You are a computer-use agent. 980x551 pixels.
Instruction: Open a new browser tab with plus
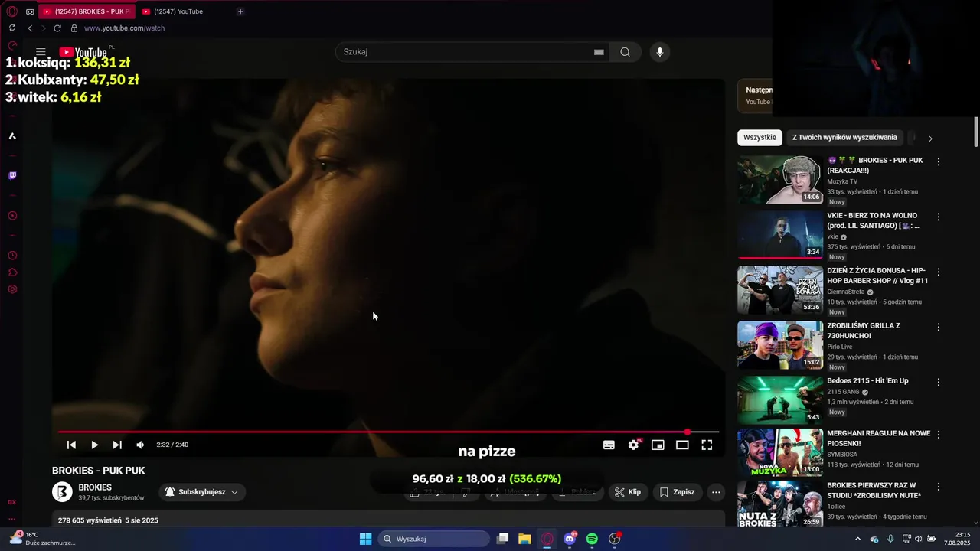[x=240, y=11]
